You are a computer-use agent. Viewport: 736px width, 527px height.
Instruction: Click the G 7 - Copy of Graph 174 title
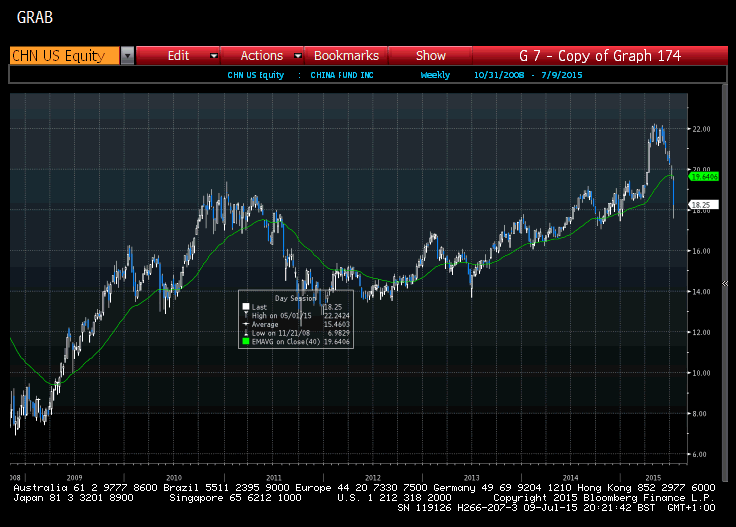(x=600, y=56)
